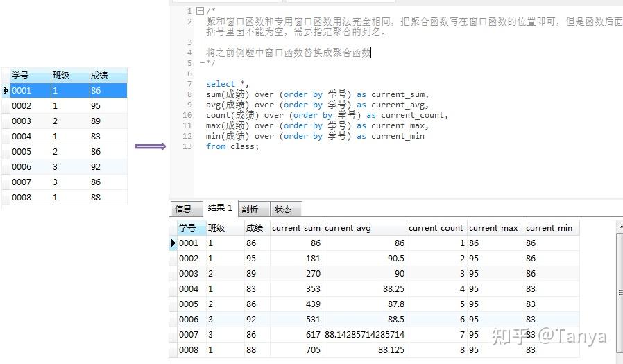Open the 信息 tab
This screenshot has height=364, width=623.
tap(187, 209)
